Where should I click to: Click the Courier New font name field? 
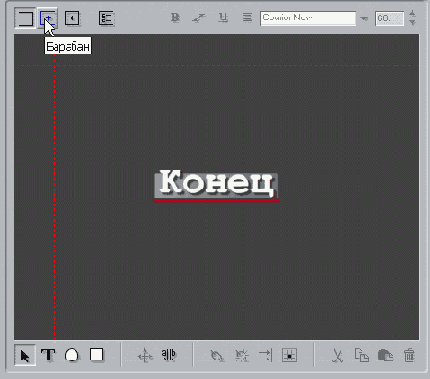[308, 18]
